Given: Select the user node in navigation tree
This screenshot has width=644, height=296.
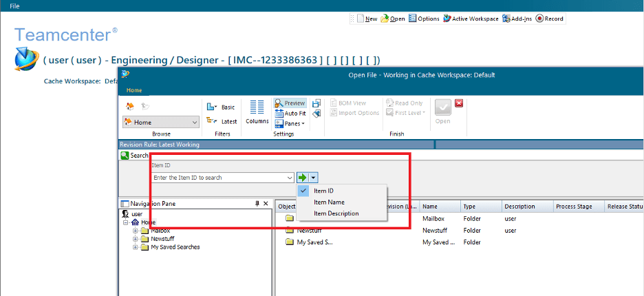Looking at the screenshot, I should coord(137,214).
